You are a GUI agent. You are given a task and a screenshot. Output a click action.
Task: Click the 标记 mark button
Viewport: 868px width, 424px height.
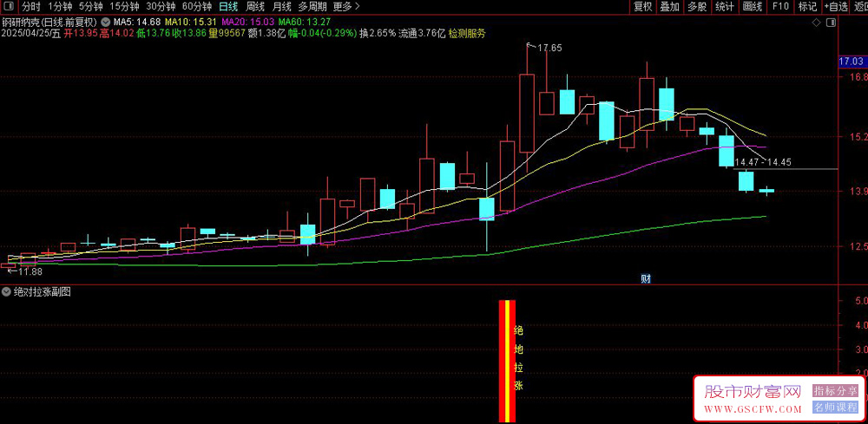pos(807,7)
